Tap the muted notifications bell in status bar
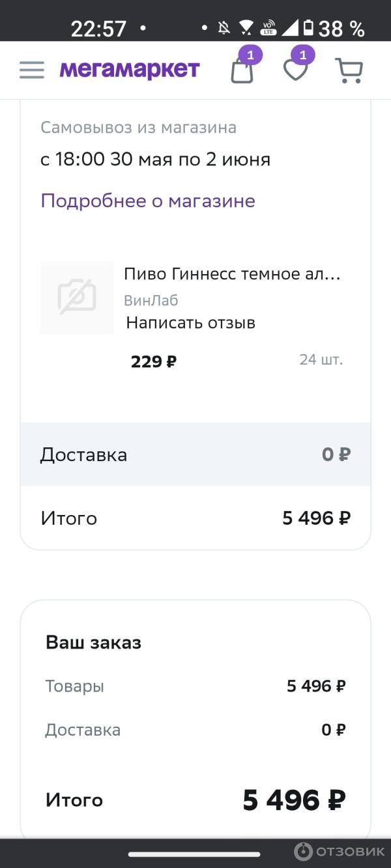This screenshot has height=868, width=391. 225,28
